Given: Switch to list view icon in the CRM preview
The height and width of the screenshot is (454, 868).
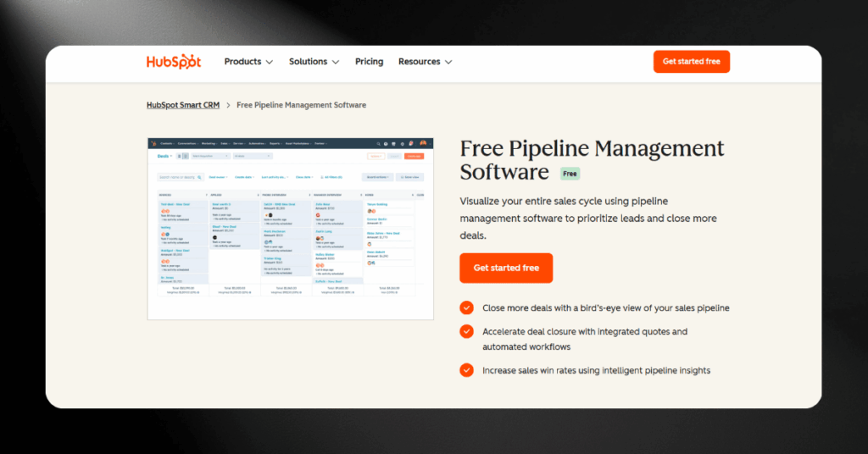Looking at the screenshot, I should pyautogui.click(x=180, y=156).
